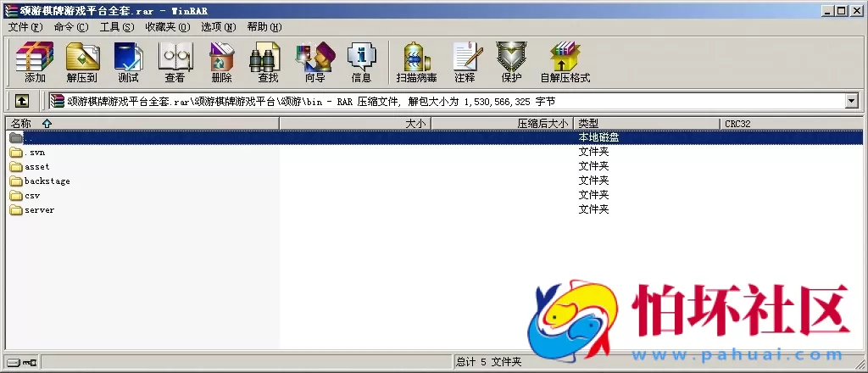Viewport: 868px width, 373px height.
Task: Click the csv folder icon
Action: (16, 195)
